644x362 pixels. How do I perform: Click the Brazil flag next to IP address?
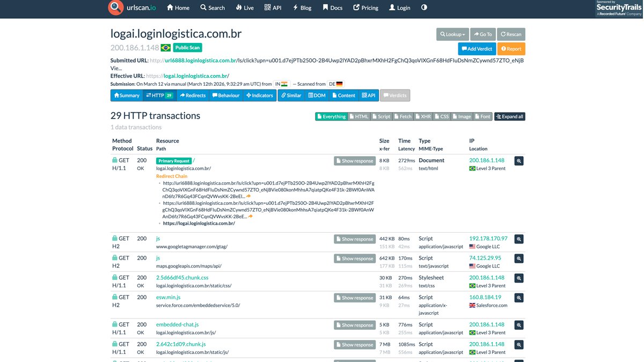point(165,48)
